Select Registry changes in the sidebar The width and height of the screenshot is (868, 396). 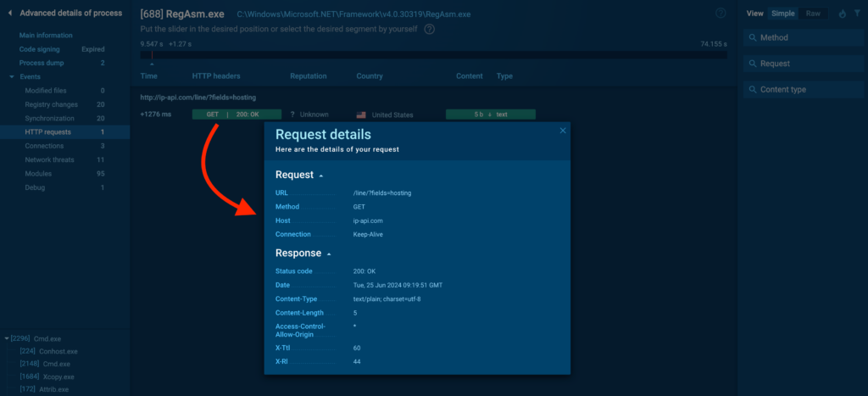[x=51, y=104]
